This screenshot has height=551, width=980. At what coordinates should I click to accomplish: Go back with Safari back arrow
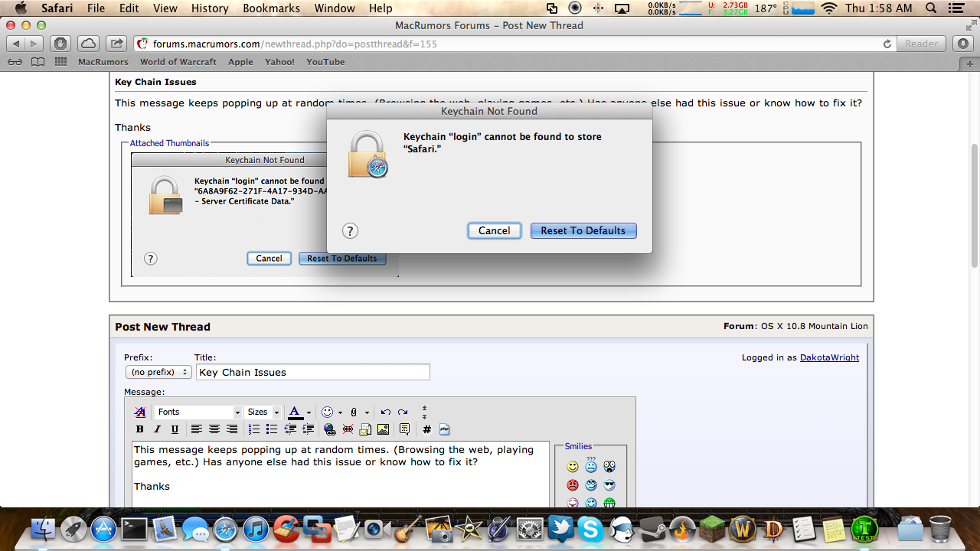17,44
